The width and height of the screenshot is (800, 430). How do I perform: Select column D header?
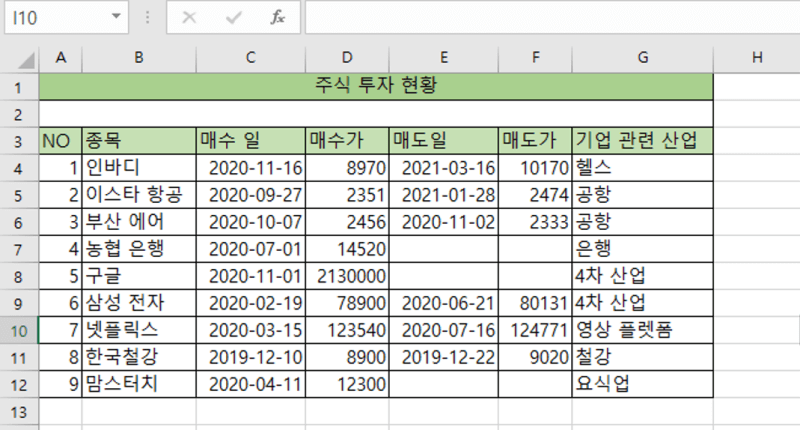pos(347,58)
